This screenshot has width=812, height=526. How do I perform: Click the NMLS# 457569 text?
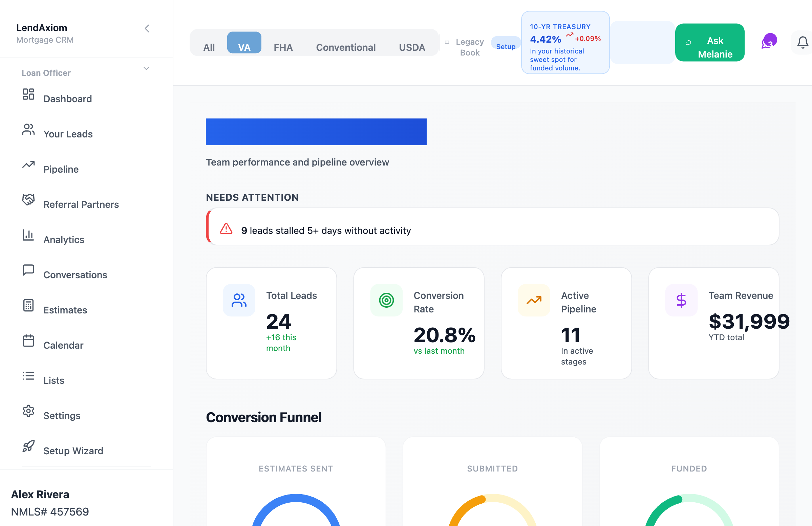tap(50, 511)
